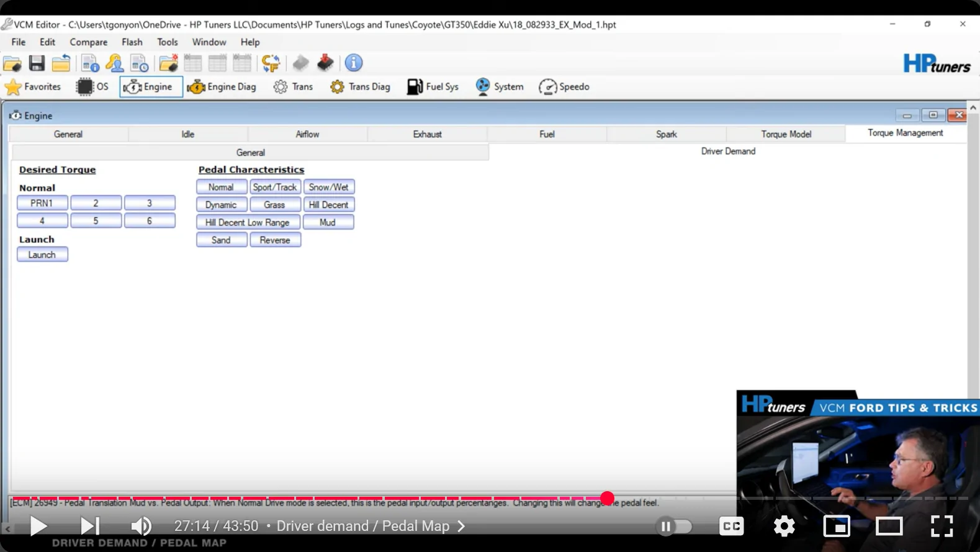Open desired torque gear 2 table
Viewport: 980px width, 552px height.
tap(96, 203)
